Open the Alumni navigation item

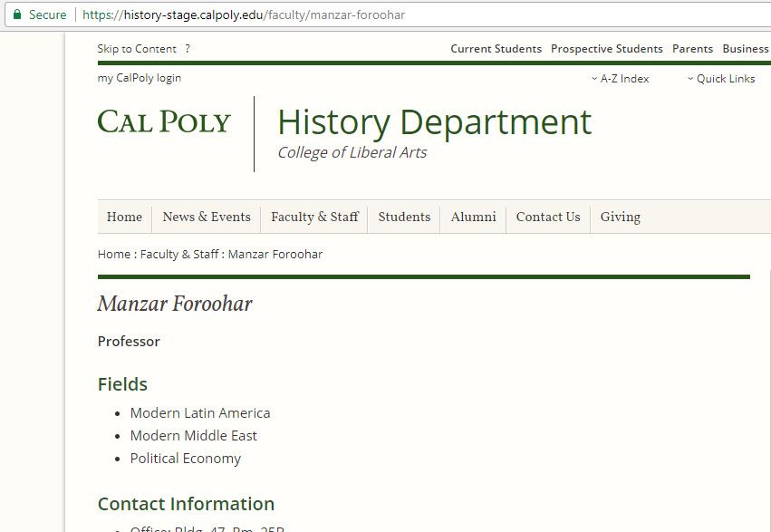(x=473, y=218)
